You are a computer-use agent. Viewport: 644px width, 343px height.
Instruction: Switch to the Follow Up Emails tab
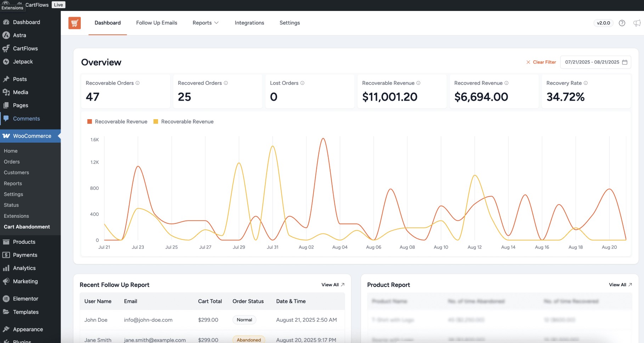coord(157,23)
